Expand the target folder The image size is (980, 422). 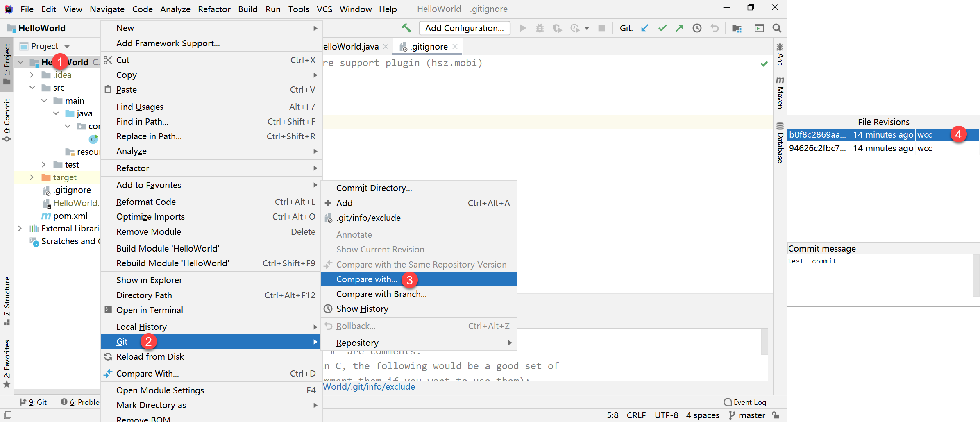pyautogui.click(x=32, y=177)
